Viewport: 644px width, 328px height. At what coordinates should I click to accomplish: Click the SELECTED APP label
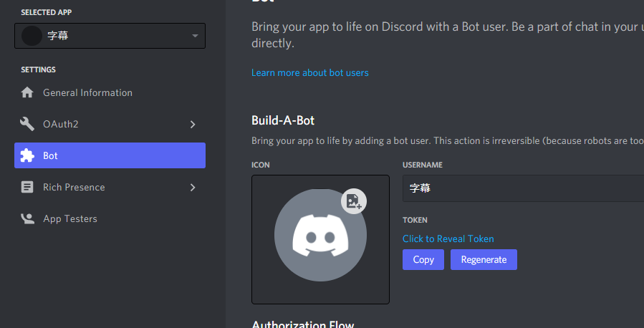click(47, 13)
